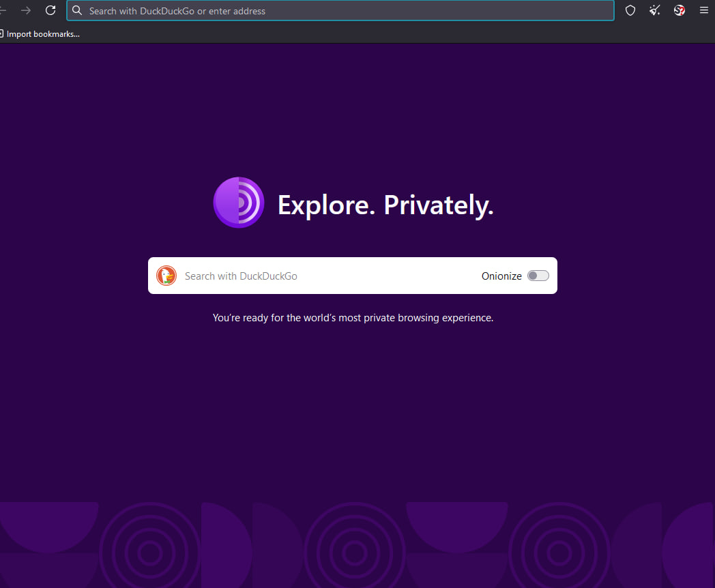The width and height of the screenshot is (715, 588).
Task: Click the New Identity broom icon
Action: click(655, 10)
